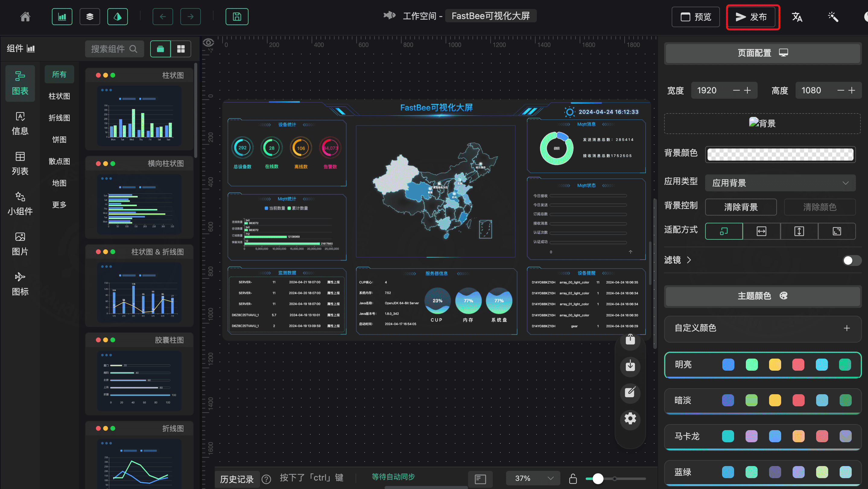
Task: Click the 页面配置 tab header
Action: click(762, 53)
